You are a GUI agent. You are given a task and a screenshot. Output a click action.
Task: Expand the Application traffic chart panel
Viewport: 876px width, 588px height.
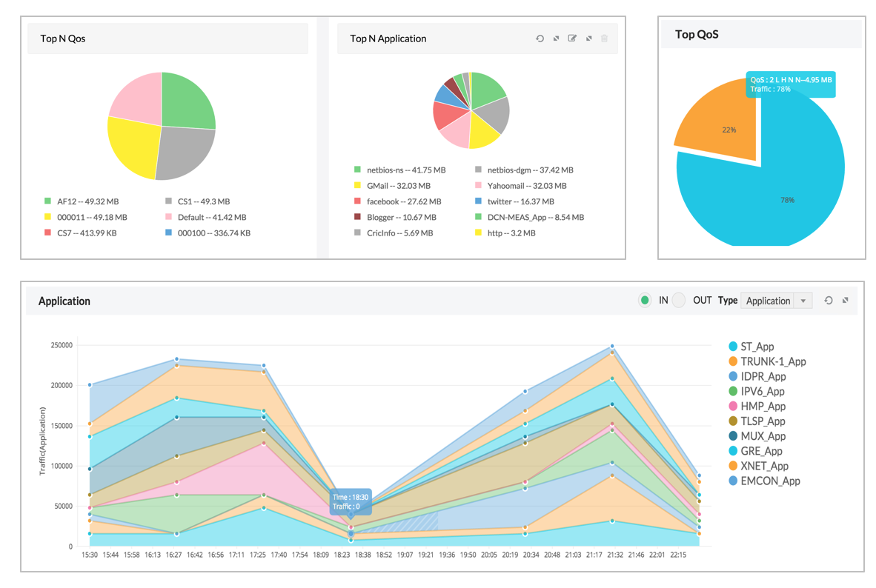846,301
